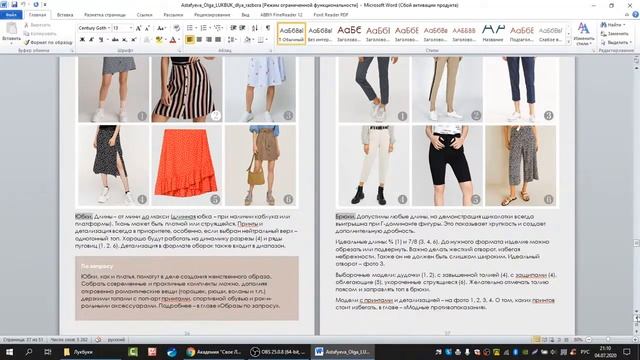The width and height of the screenshot is (640, 360).
Task: Open the font size 13 dropdown
Action: pos(131,28)
